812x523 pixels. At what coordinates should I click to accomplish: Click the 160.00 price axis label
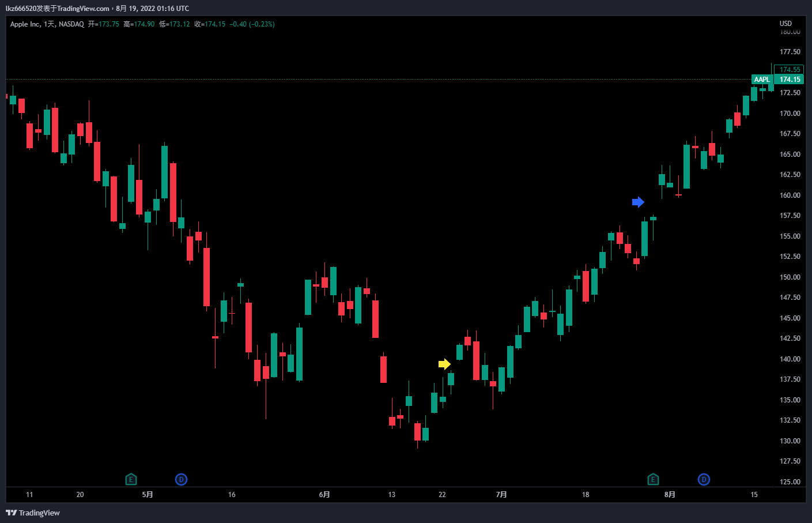click(790, 195)
